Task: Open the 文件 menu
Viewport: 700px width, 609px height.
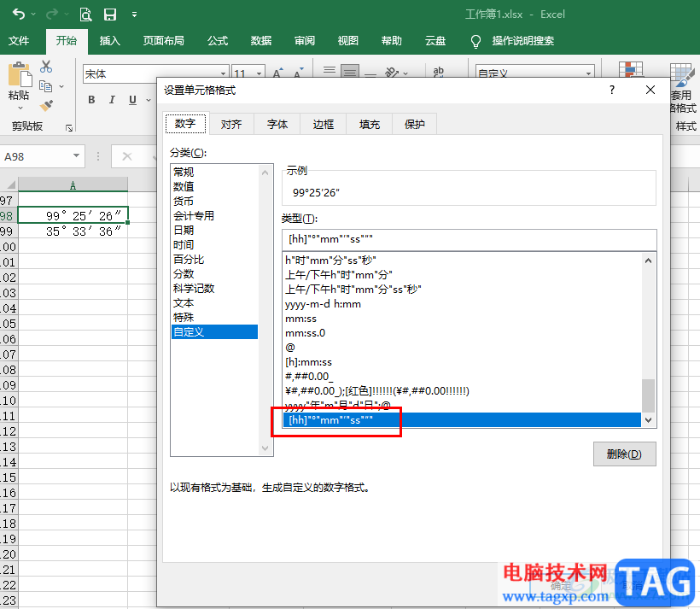Action: coord(19,41)
